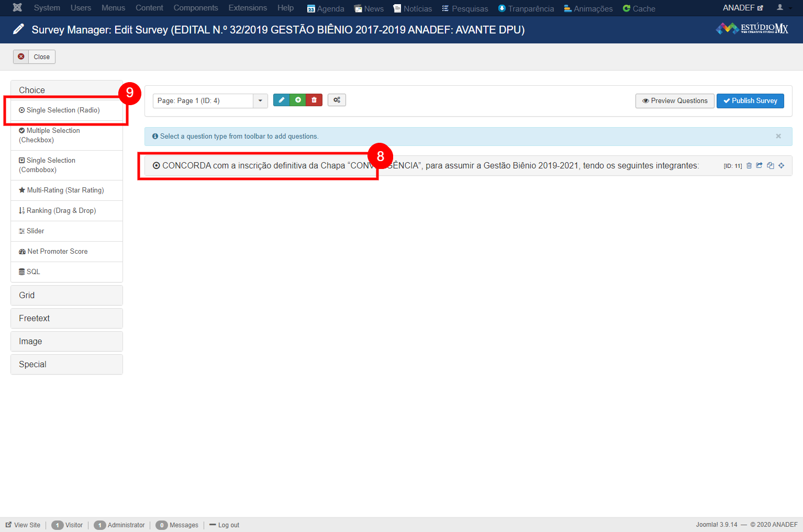Duplicate the question using copy icon
Image resolution: width=803 pixels, height=532 pixels.
coord(771,166)
